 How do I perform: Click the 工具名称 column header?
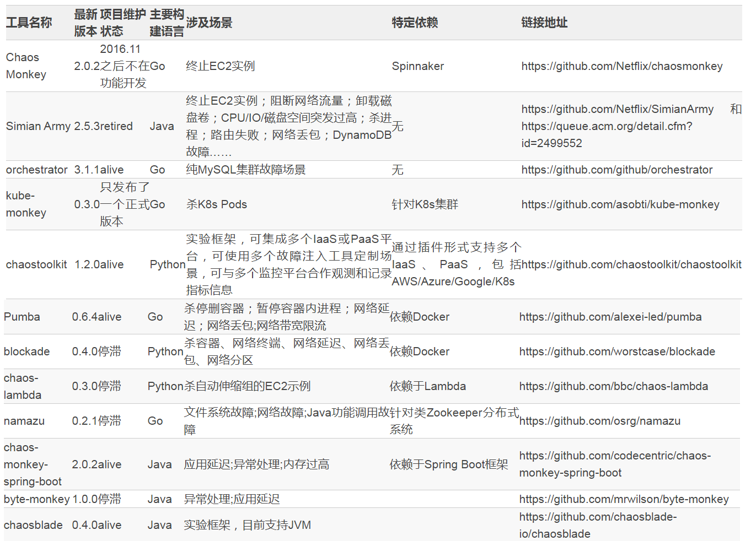(x=29, y=23)
